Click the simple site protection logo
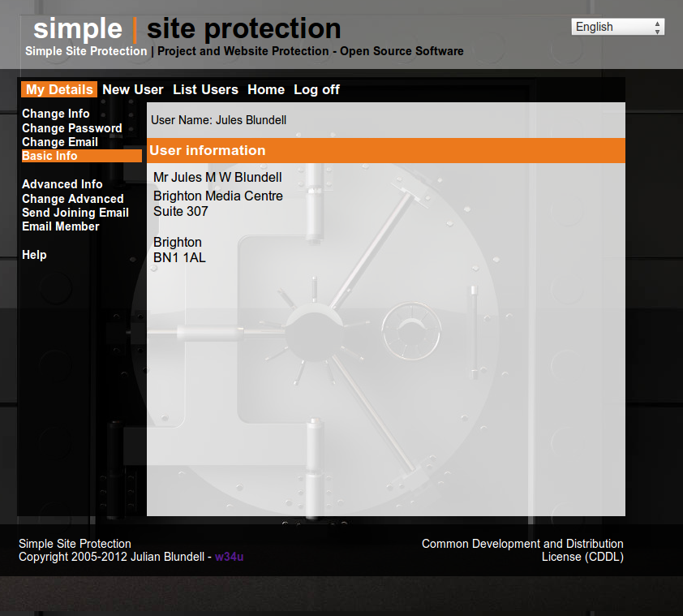Viewport: 683px width, 616px height. [x=185, y=28]
